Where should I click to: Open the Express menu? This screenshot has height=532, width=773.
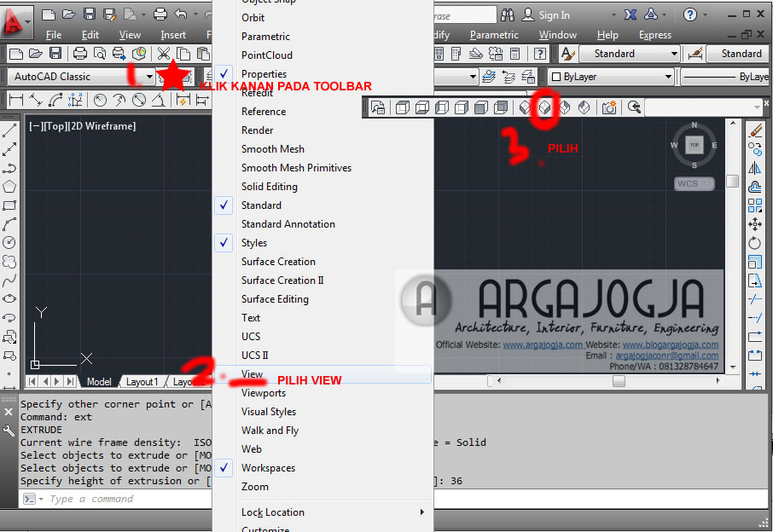[654, 35]
